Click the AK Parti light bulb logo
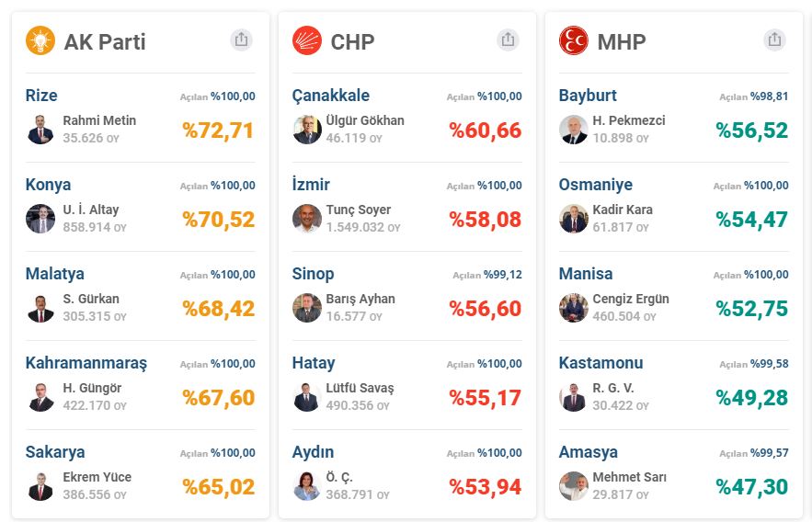Image resolution: width=812 pixels, height=522 pixels. tap(40, 40)
